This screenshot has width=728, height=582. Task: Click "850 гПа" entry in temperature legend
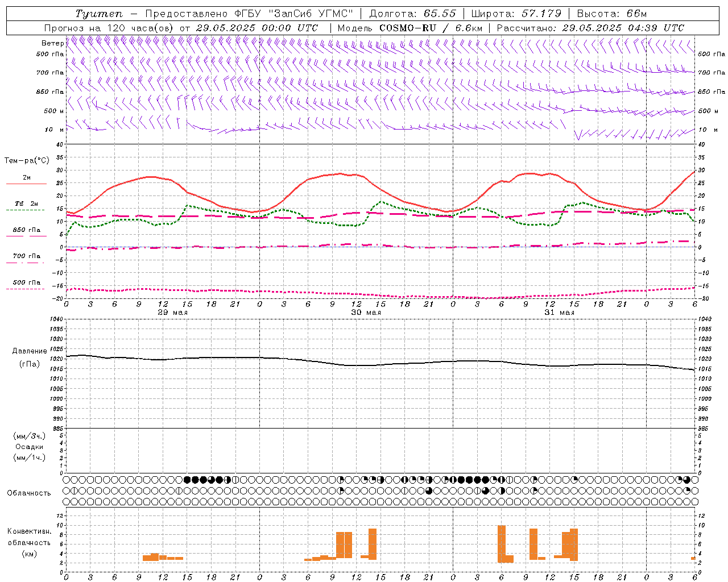[26, 230]
